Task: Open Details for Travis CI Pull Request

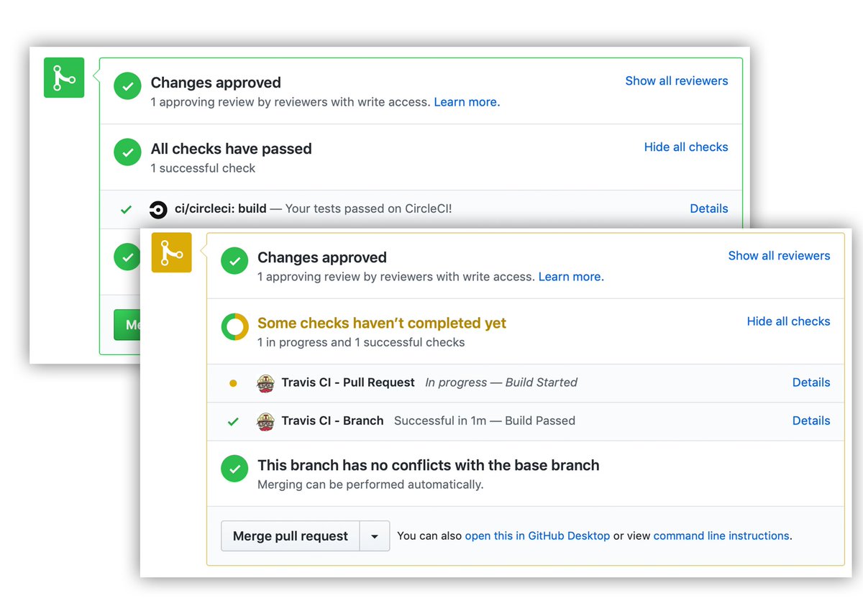Action: coord(811,382)
